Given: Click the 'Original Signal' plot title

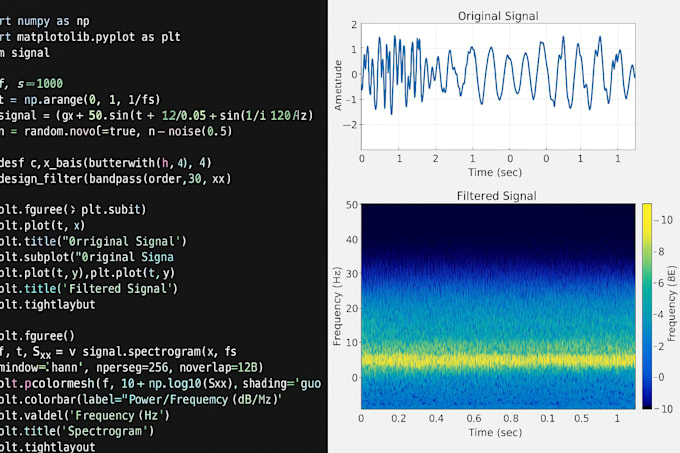Looking at the screenshot, I should point(498,16).
